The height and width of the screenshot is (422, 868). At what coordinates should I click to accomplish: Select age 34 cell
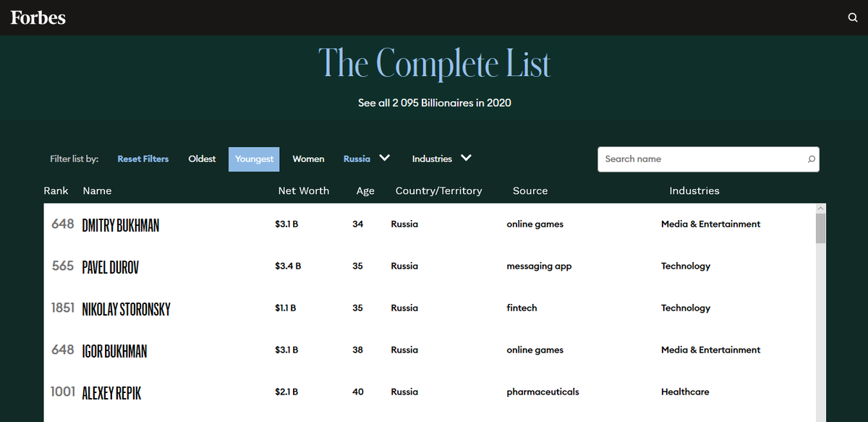click(x=357, y=224)
